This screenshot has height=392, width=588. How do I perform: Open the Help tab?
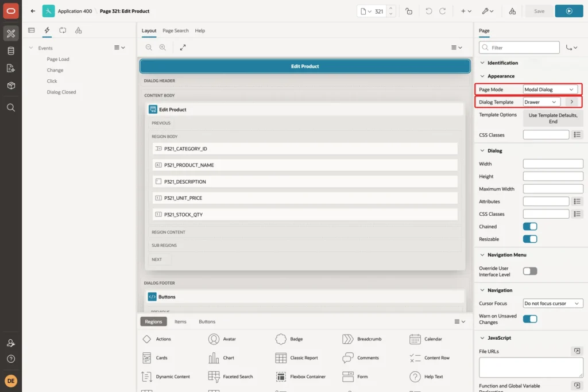[x=200, y=31]
